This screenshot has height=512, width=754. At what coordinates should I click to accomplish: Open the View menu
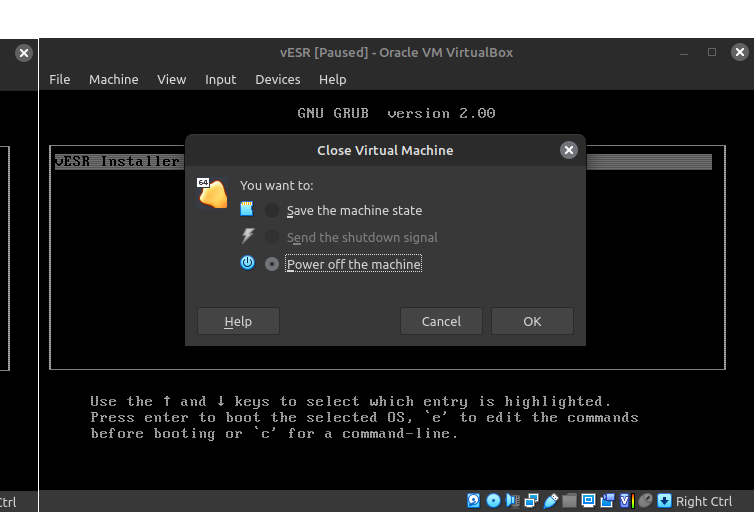pos(172,79)
